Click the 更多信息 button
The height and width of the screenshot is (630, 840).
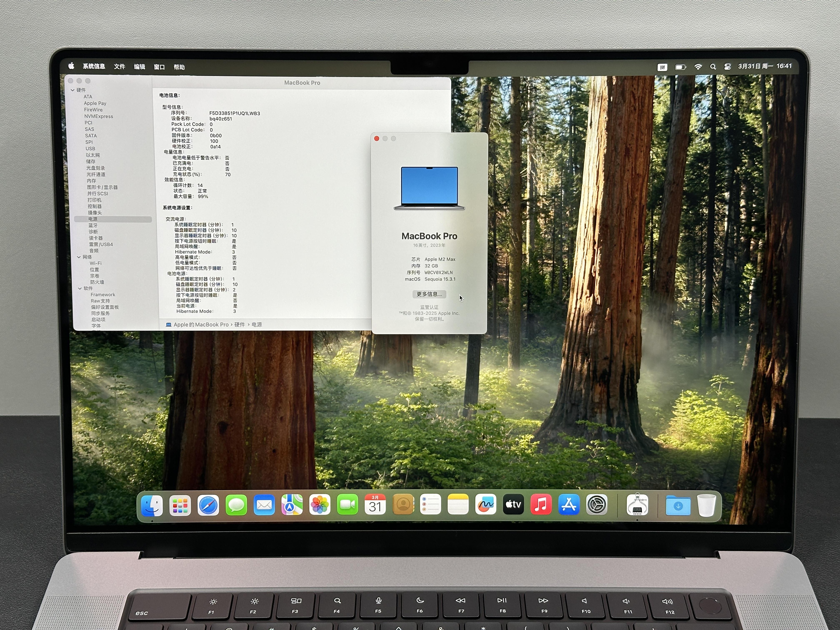429,294
